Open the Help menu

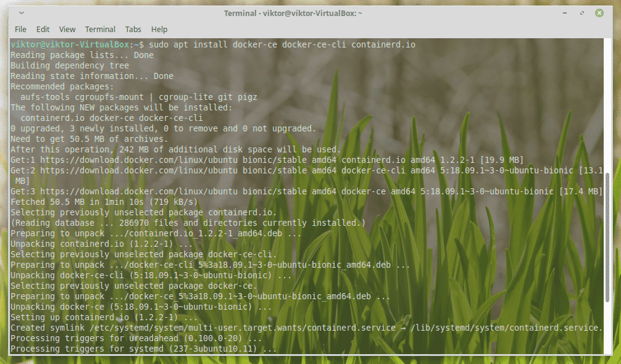(x=159, y=29)
